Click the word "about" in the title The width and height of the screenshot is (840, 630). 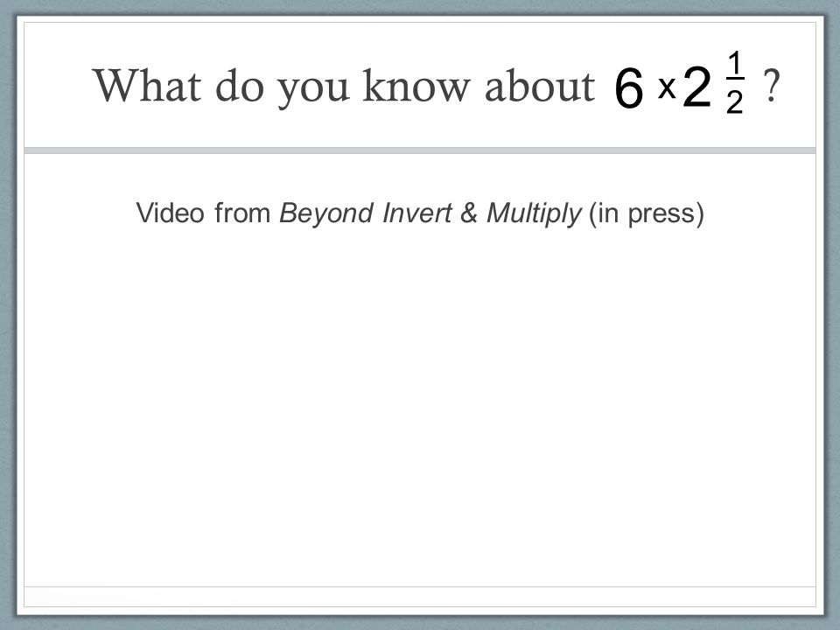point(540,85)
